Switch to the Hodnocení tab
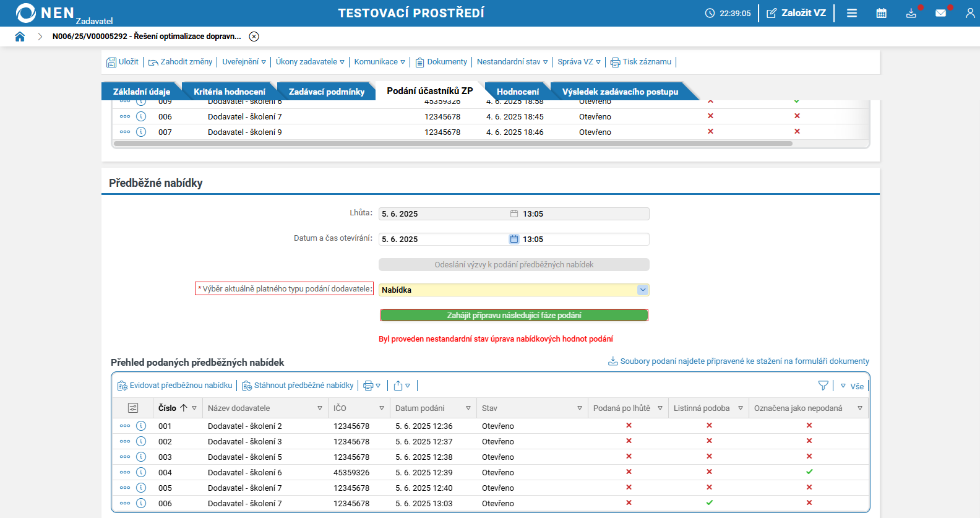The width and height of the screenshot is (980, 518). [x=517, y=92]
